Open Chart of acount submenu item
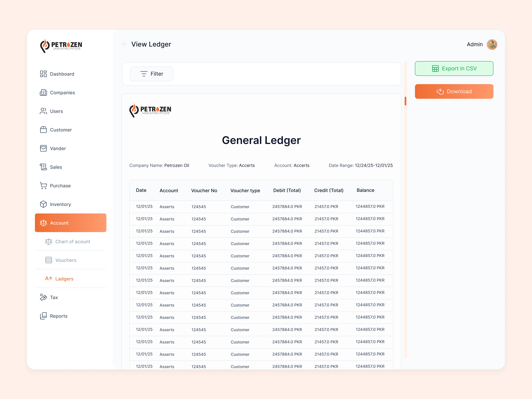Viewport: 532px width, 399px height. tap(70, 241)
